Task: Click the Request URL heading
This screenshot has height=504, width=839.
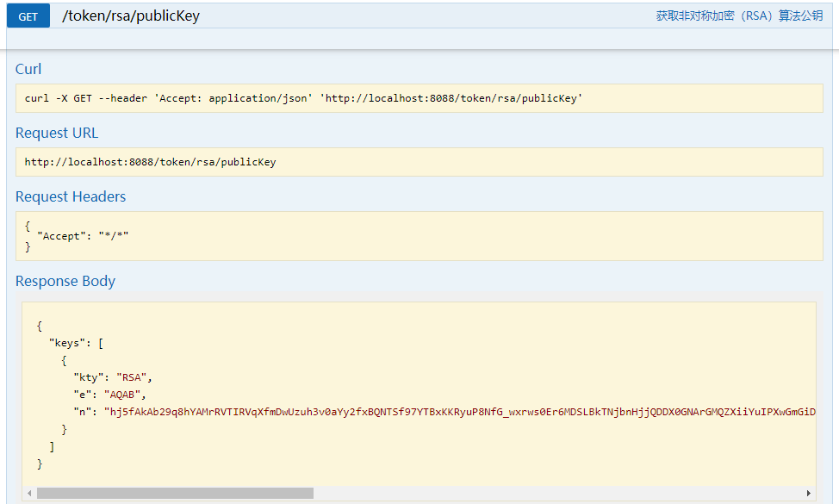Action: point(57,133)
